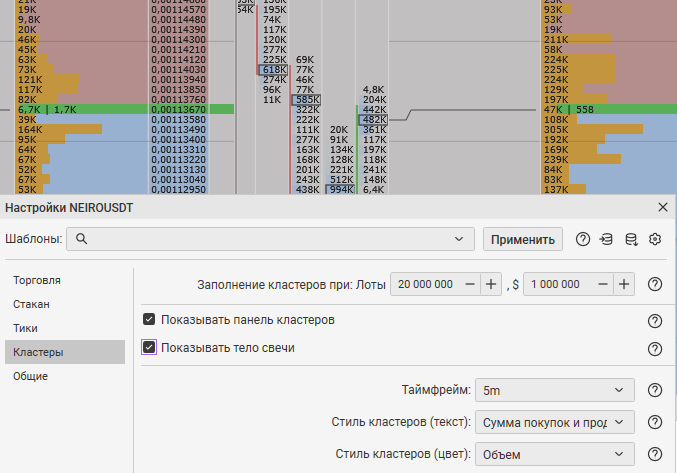This screenshot has height=473, width=677.
Task: Click help icon beside Показывать тело свечи
Action: tap(655, 349)
